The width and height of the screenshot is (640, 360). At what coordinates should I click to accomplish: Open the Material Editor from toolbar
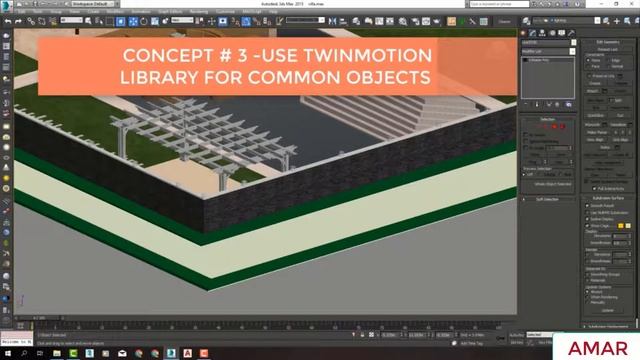(x=403, y=21)
